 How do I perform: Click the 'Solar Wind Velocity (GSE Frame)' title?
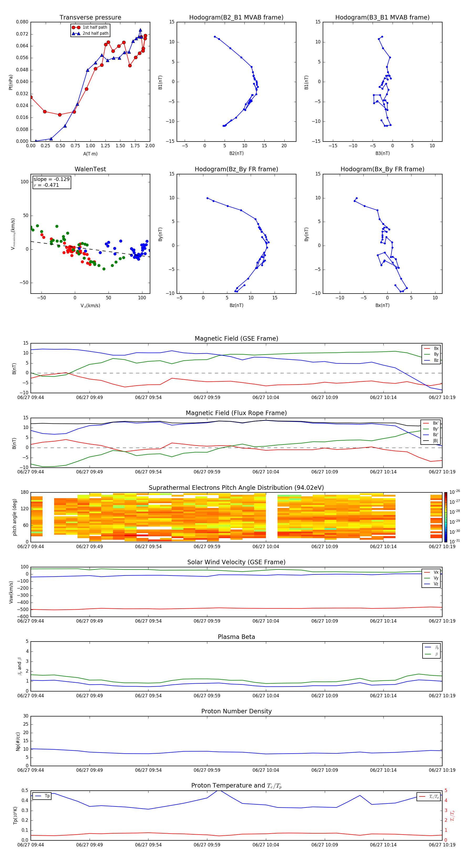click(236, 562)
